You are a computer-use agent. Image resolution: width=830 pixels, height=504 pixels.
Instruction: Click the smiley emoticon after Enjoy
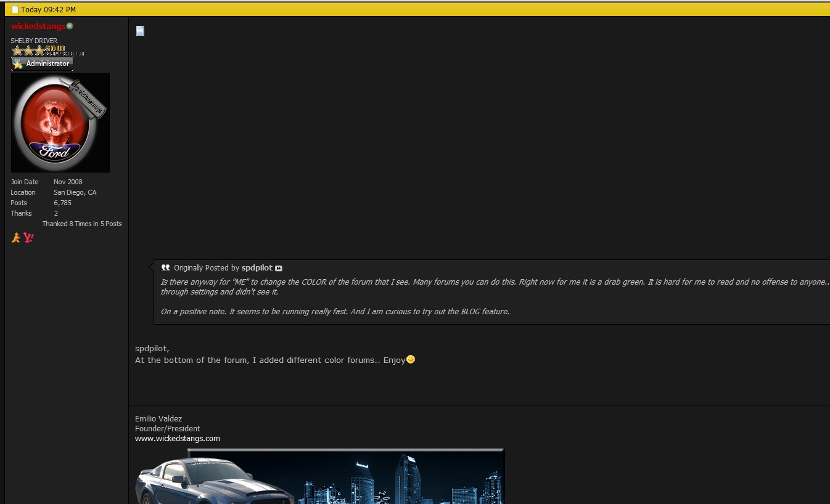pyautogui.click(x=411, y=359)
